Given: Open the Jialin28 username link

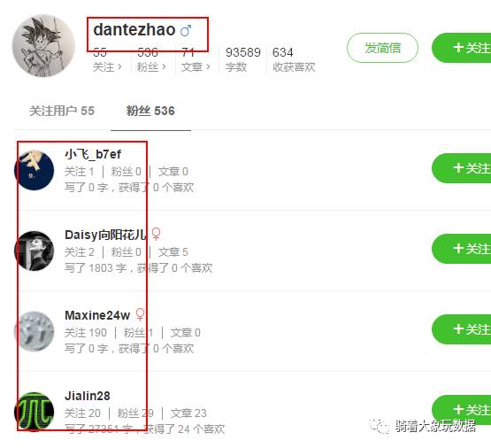Looking at the screenshot, I should 88,396.
